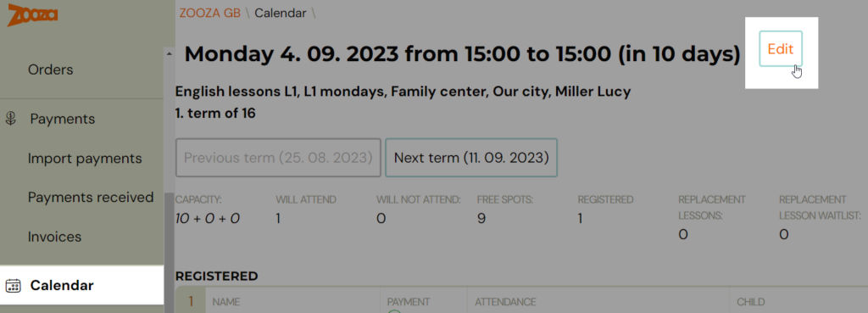Follow the Calendar breadcrumb link
The width and height of the screenshot is (868, 313).
[x=281, y=14]
